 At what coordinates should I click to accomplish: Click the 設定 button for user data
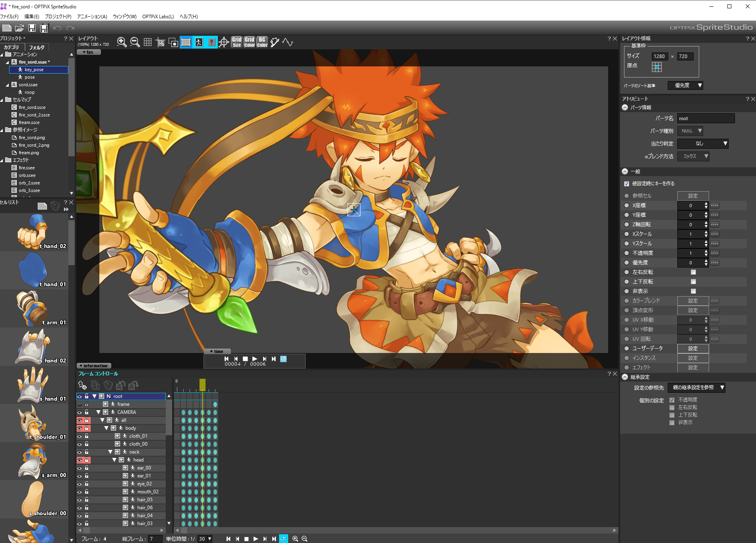(x=693, y=349)
